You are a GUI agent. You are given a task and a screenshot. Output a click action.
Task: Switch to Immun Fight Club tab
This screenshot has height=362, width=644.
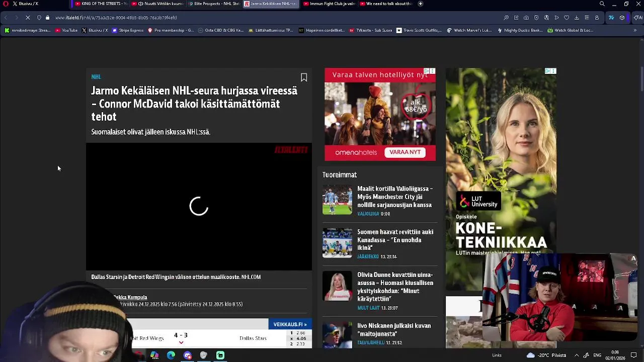[x=329, y=4]
